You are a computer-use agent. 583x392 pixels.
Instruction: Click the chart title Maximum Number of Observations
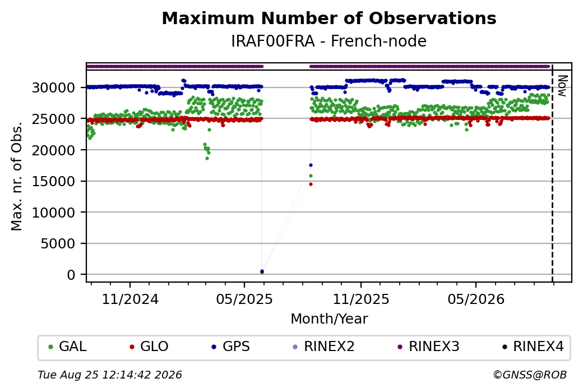pos(329,18)
